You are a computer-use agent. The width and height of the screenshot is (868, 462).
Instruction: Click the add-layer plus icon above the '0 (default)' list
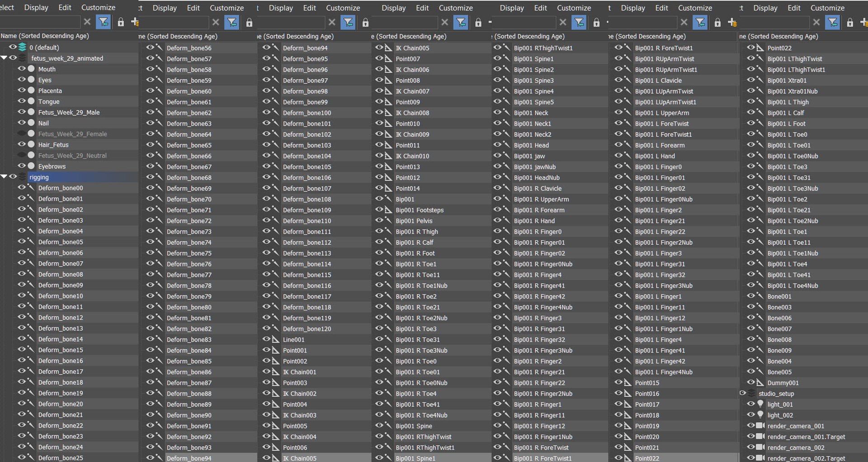135,22
